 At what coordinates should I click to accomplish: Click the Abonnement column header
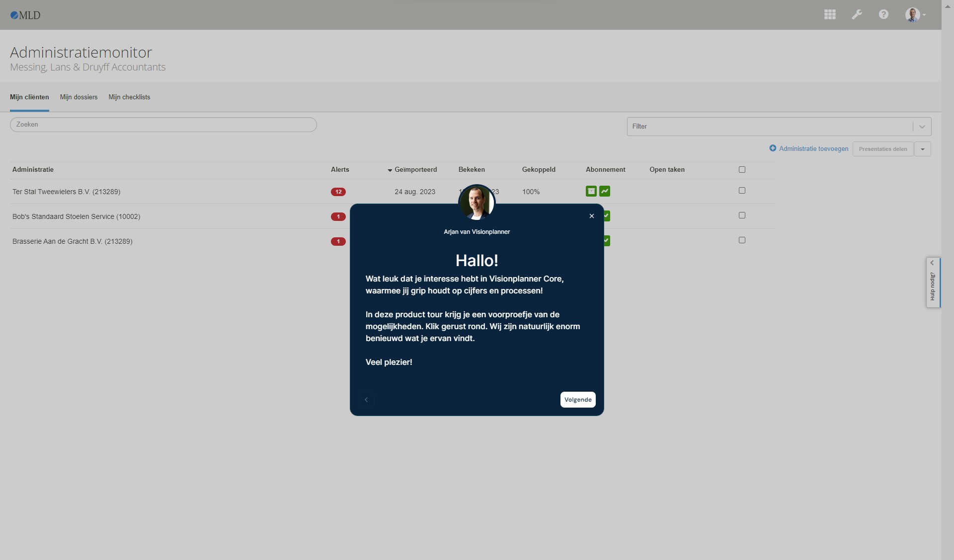(605, 170)
